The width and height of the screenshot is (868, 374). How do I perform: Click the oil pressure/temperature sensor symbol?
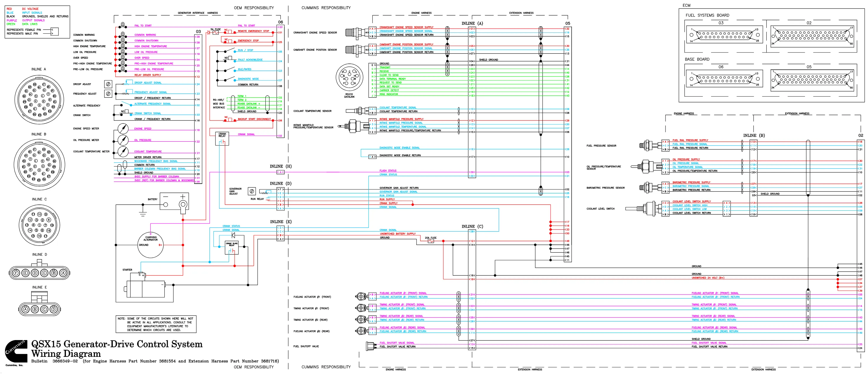646,166
